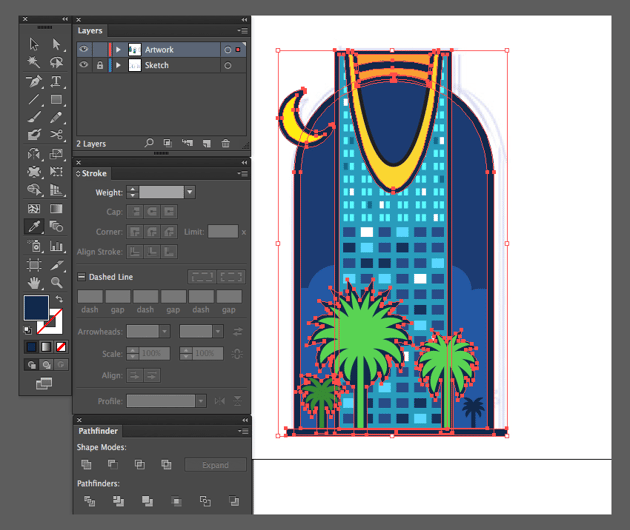The image size is (630, 530).
Task: Select the Sketch layer name
Action: click(157, 65)
